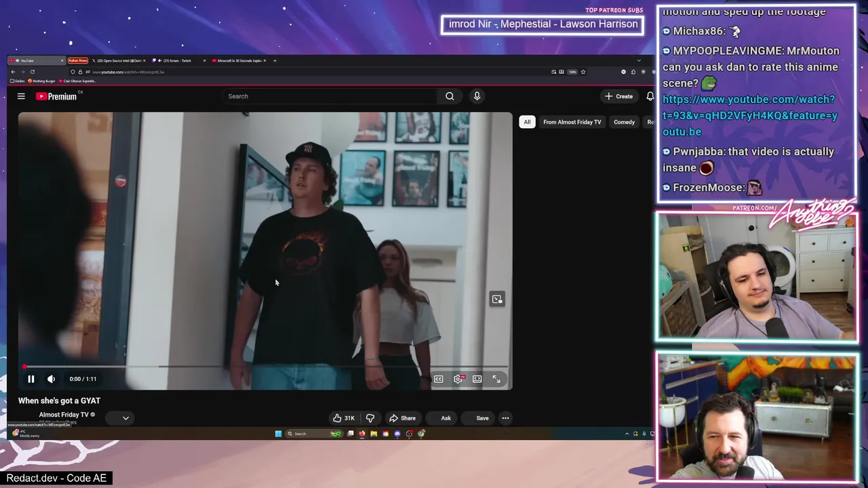Open File Explorer from the taskbar
This screenshot has height=488, width=868.
[374, 434]
